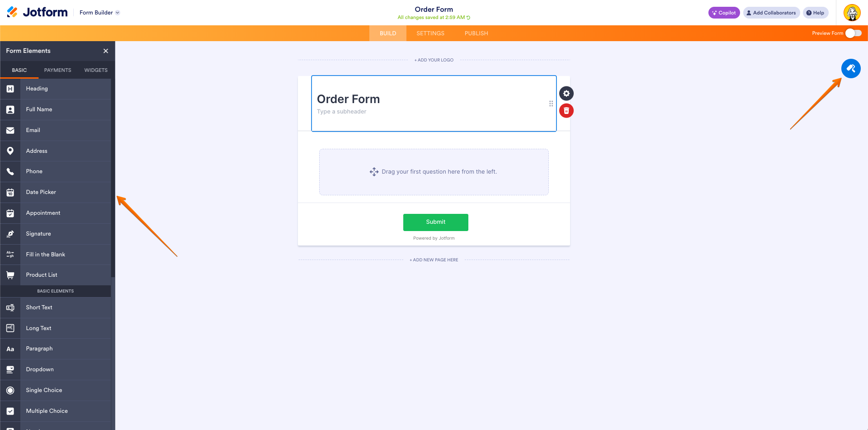Add the Signature element
Screen dimensions: 868x430
[x=56, y=234]
